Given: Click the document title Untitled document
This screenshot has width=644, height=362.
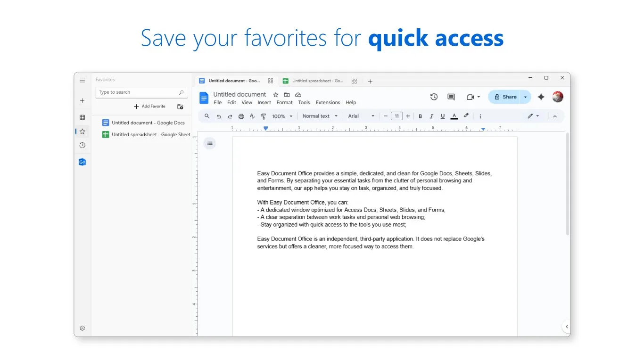Looking at the screenshot, I should pos(239,94).
